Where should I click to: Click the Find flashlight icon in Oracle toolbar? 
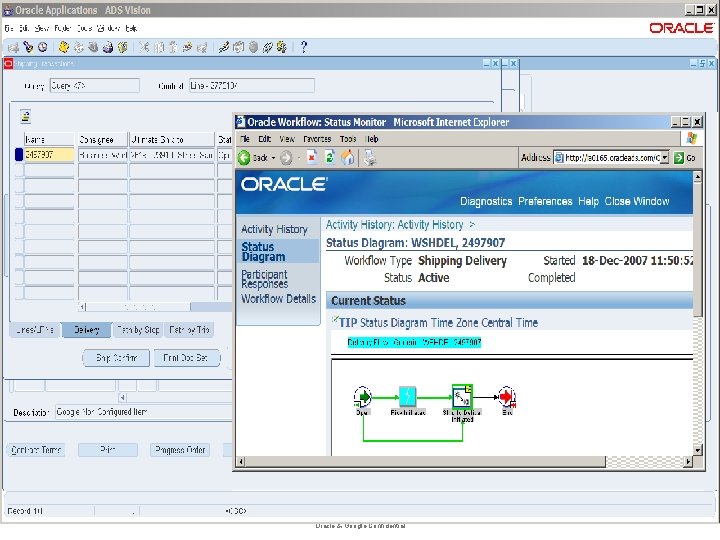pos(28,47)
